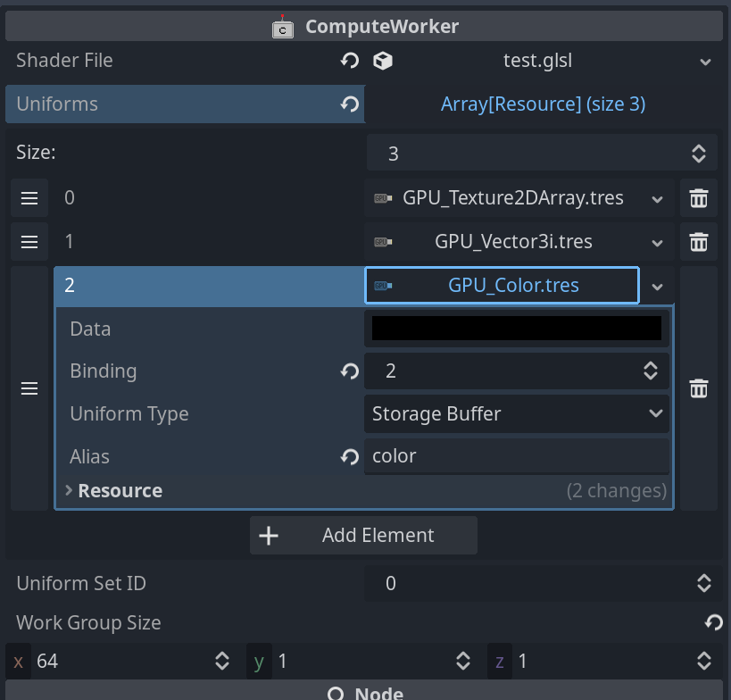This screenshot has width=731, height=700.
Task: Revert the Uniforms array property
Action: coord(350,104)
